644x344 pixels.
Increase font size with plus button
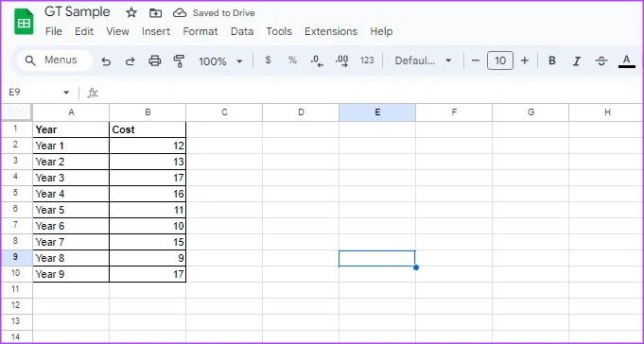click(x=525, y=60)
